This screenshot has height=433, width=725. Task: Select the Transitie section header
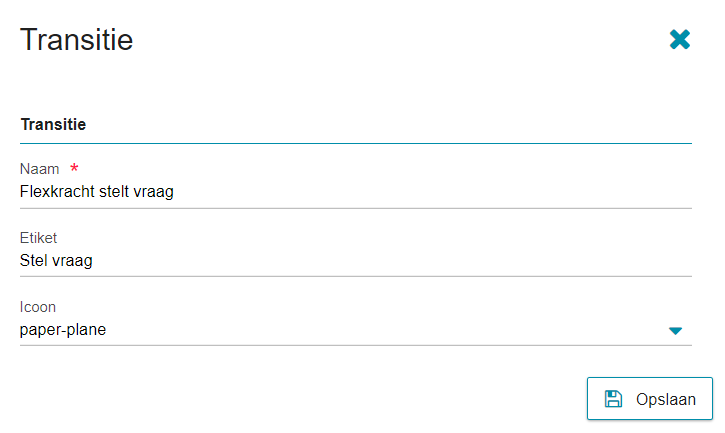click(53, 124)
